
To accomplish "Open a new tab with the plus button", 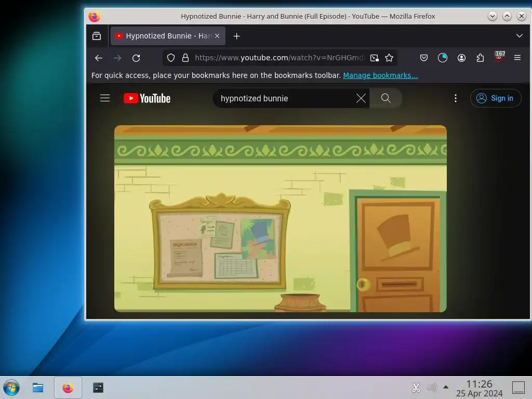I will tap(237, 36).
